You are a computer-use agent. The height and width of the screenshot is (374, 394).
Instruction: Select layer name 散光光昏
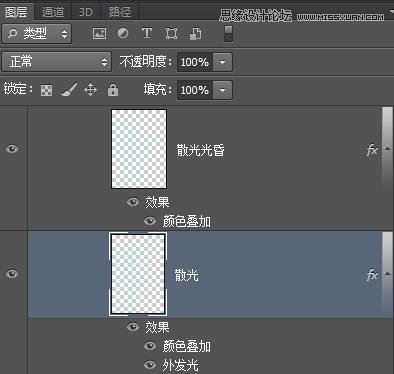[x=201, y=150]
